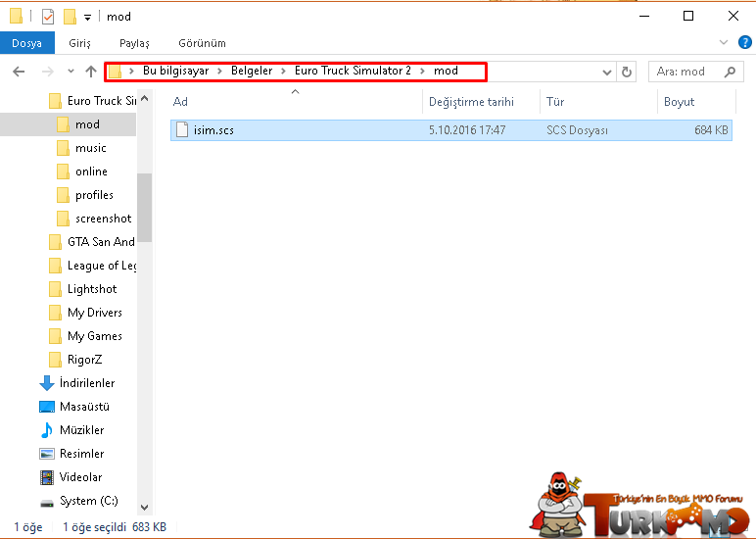Open the My Drivers folder in tree
This screenshot has height=539, width=756.
click(85, 313)
